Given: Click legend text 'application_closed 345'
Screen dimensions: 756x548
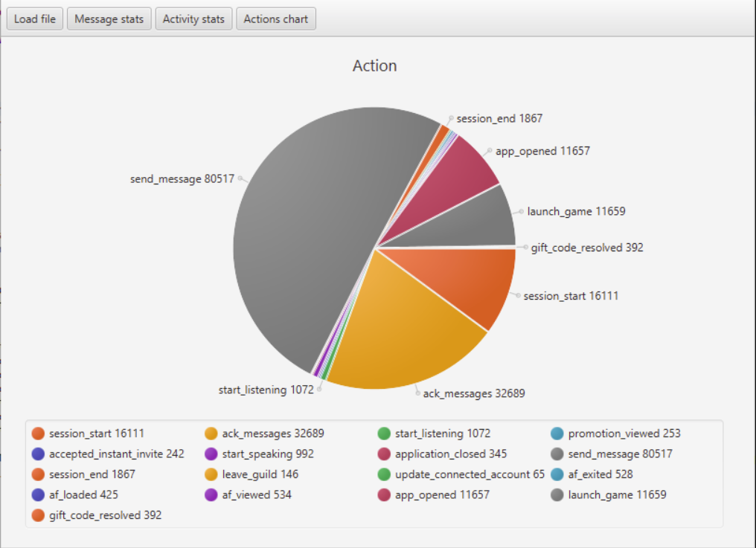Looking at the screenshot, I should pos(451,454).
